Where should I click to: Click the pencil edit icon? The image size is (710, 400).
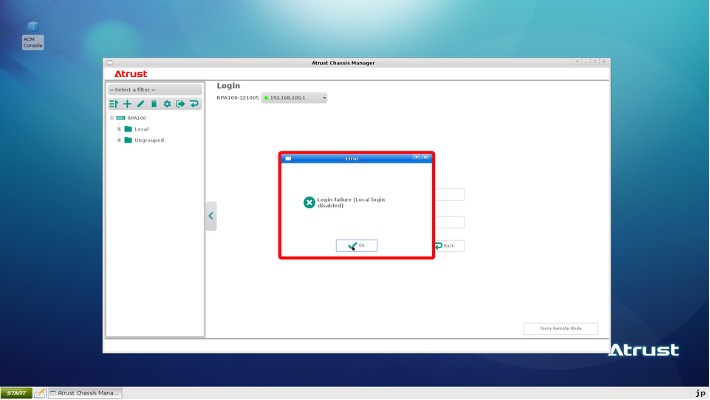140,103
